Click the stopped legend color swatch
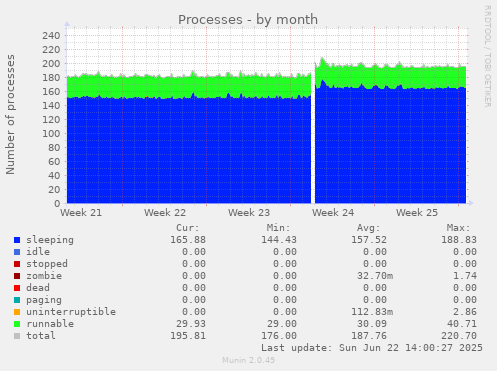Image resolution: width=497 pixels, height=371 pixels. point(17,264)
